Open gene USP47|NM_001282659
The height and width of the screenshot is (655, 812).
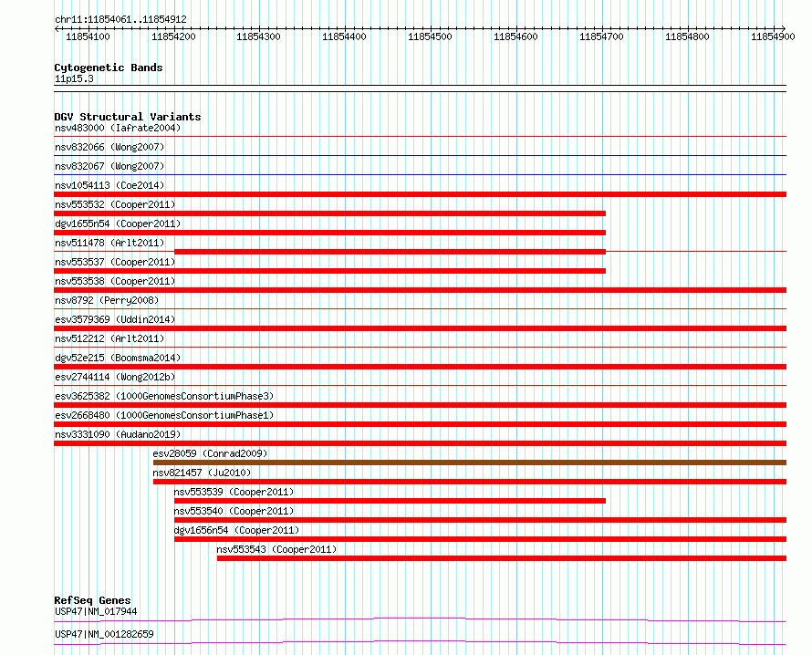click(104, 634)
